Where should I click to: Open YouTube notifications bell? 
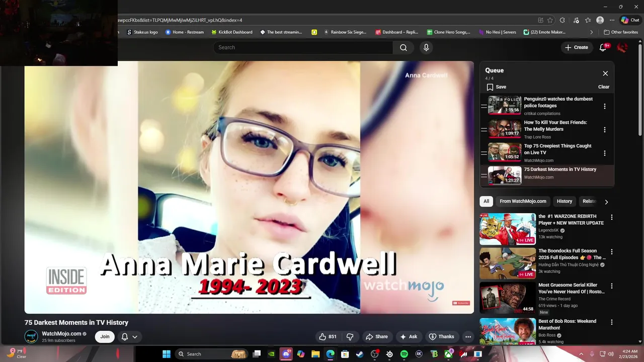[603, 47]
